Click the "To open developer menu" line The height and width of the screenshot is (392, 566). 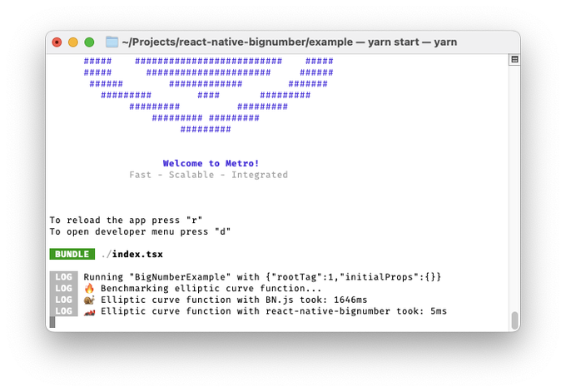pyautogui.click(x=140, y=231)
